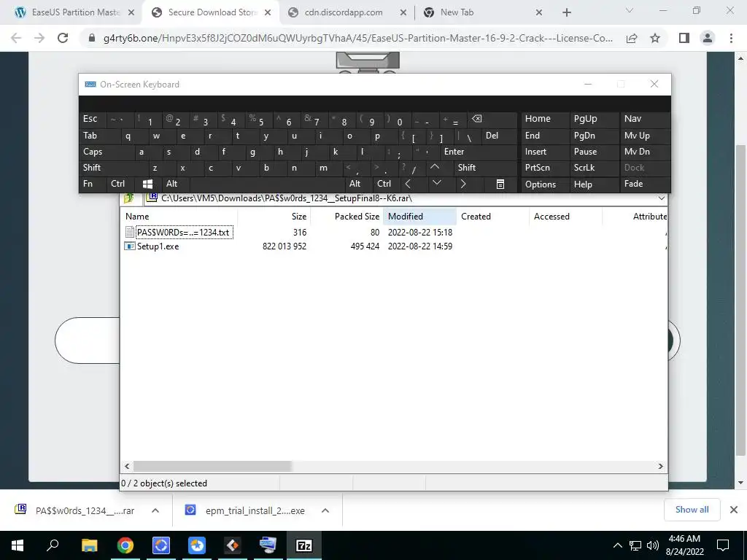Image resolution: width=747 pixels, height=560 pixels.
Task: Open the 7-Zip taskbar icon
Action: point(303,545)
